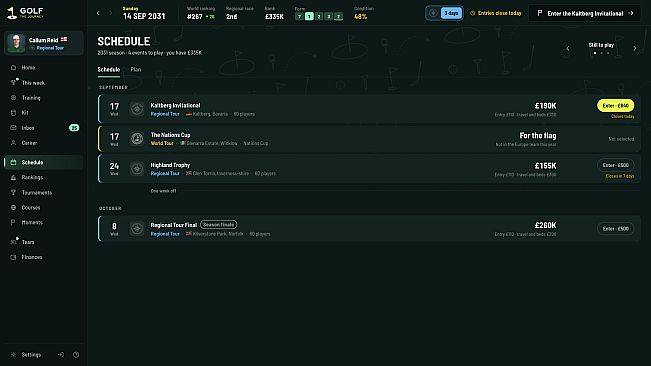Screen dimensions: 651x366
Task: Click the Regional Tour Final £260K prize
Action: coord(545,225)
